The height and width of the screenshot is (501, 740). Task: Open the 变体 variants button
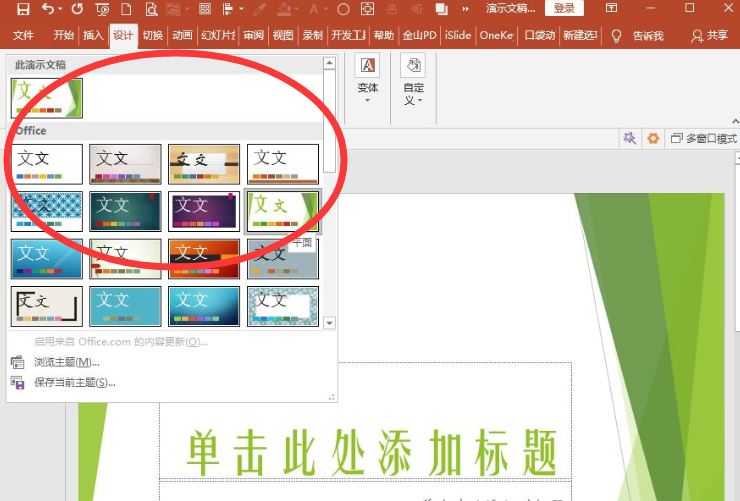(x=368, y=80)
